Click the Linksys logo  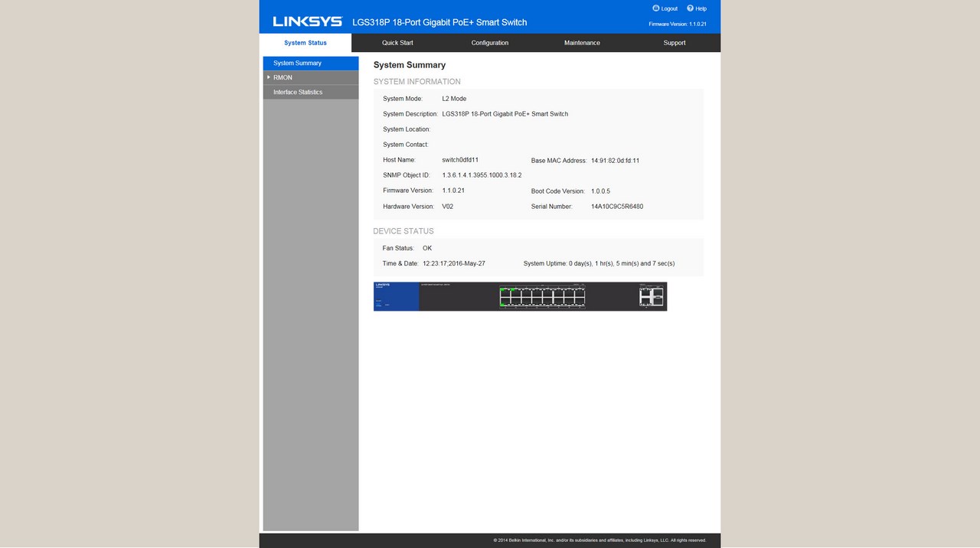pos(307,21)
